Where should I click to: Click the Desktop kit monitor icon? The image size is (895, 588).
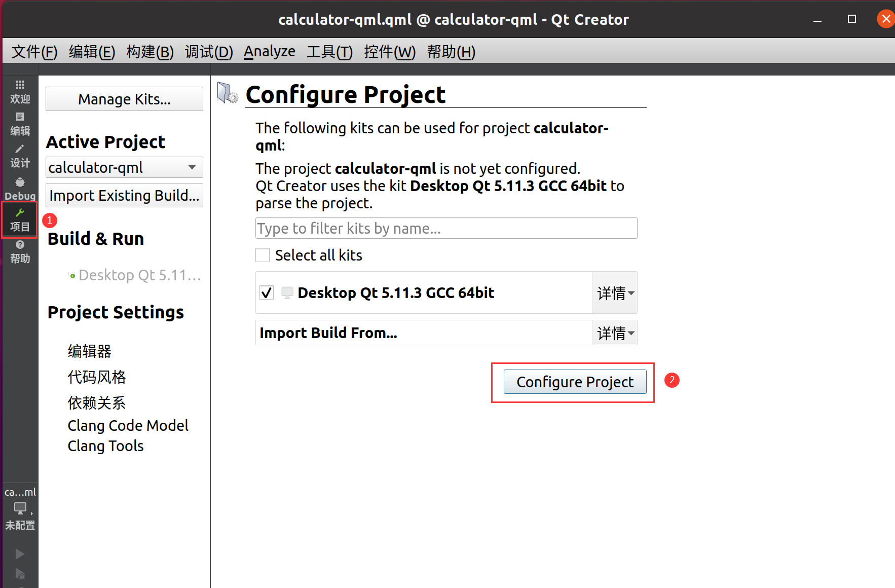click(x=287, y=292)
